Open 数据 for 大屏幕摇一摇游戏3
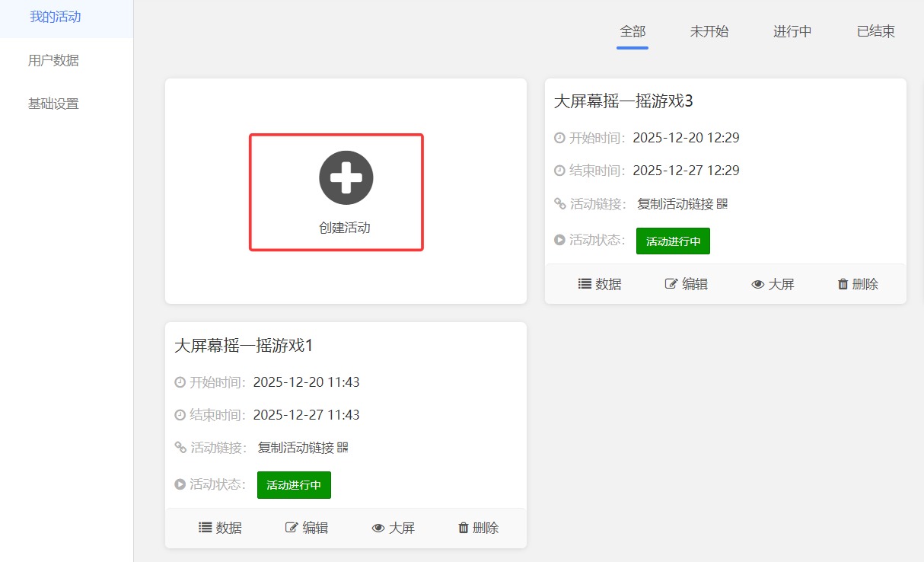924x562 pixels. point(600,284)
